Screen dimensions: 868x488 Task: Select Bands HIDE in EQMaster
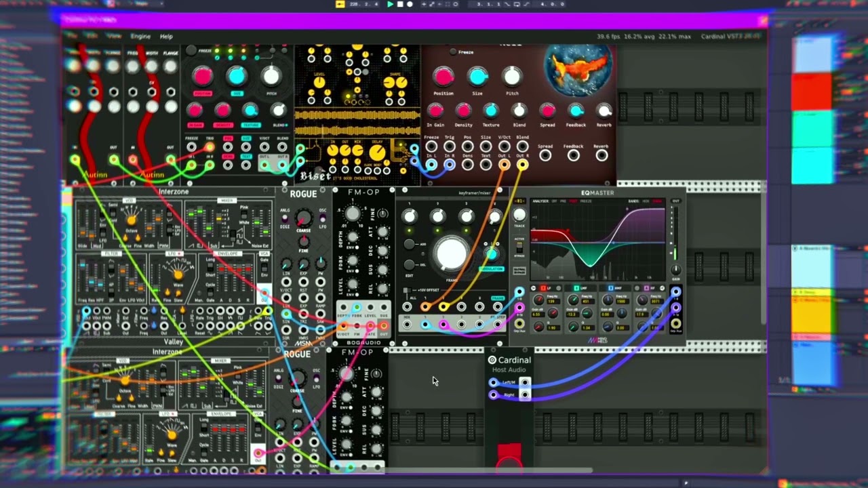[x=646, y=201]
